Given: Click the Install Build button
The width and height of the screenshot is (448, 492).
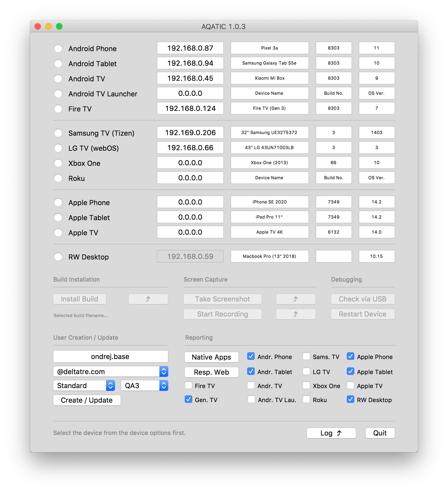Looking at the screenshot, I should click(x=80, y=299).
